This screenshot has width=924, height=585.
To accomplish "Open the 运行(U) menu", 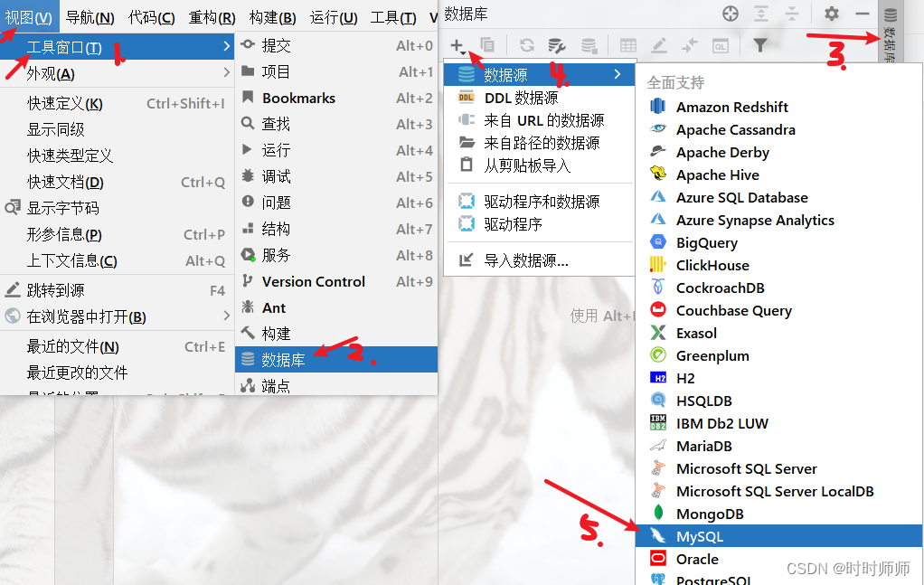I will 334,17.
